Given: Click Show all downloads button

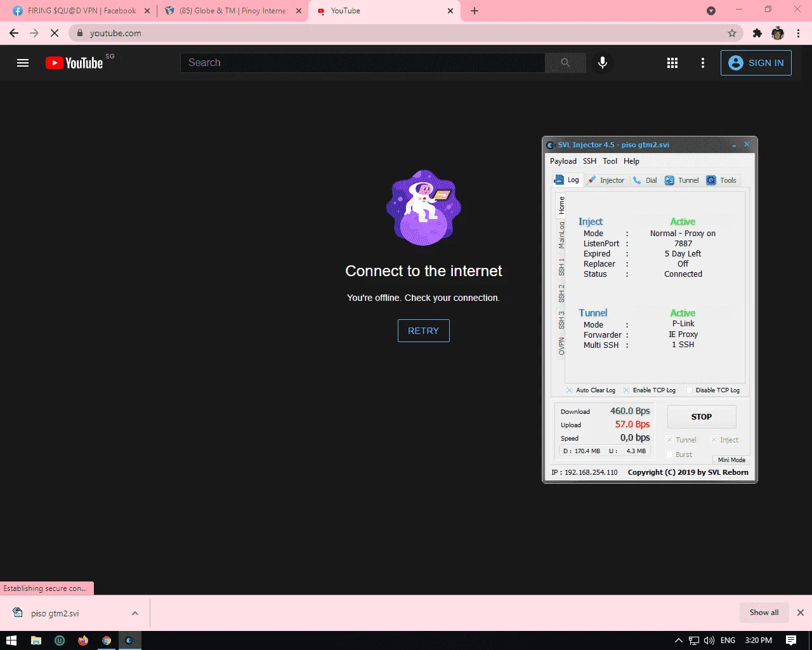Looking at the screenshot, I should pyautogui.click(x=764, y=613).
